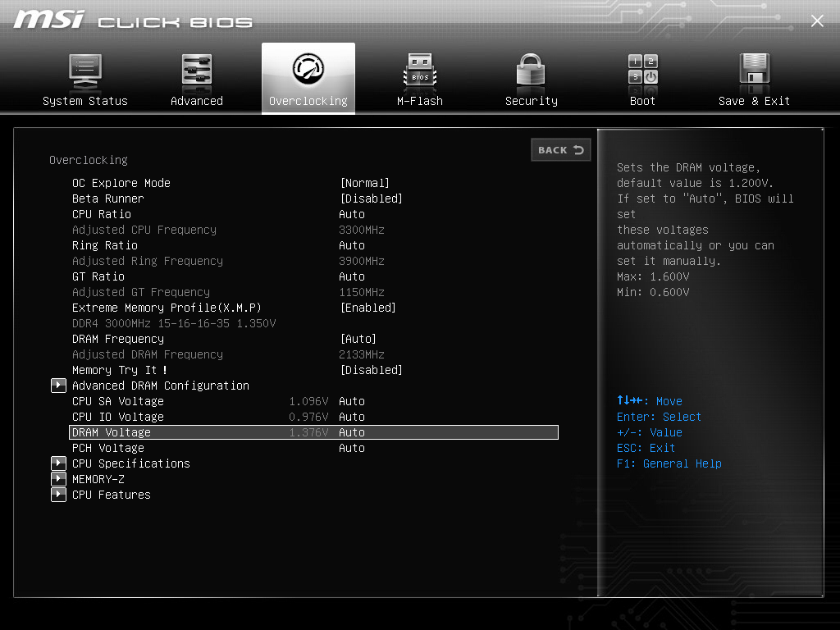Switch to System Status tab label
The image size is (840, 630).
point(85,101)
